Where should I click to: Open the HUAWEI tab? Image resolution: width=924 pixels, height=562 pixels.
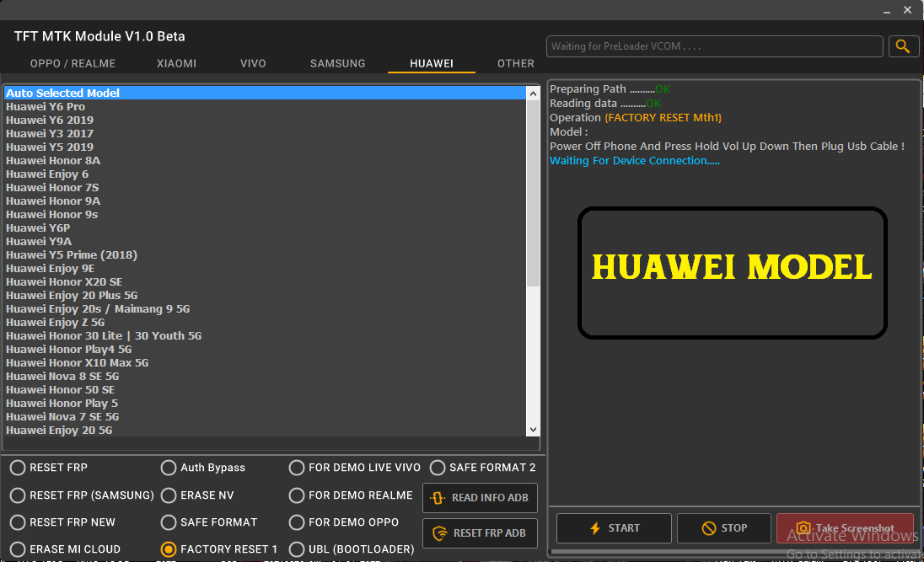[x=432, y=64]
